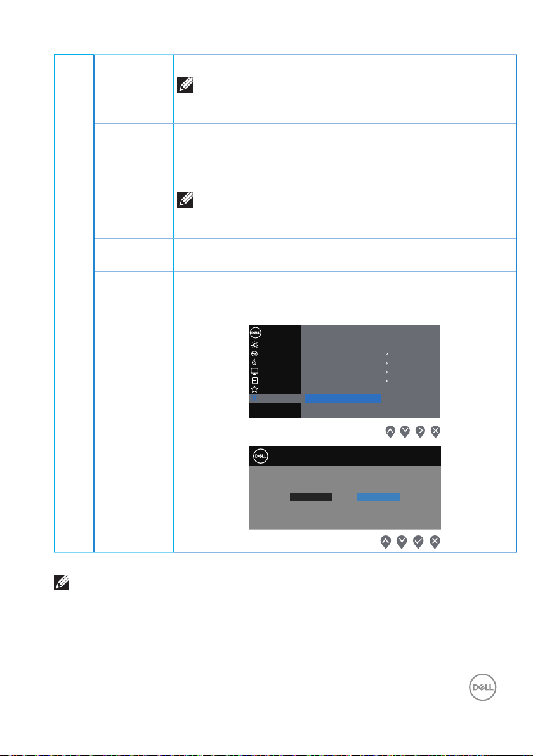
Task: Select the Personalize star icon in OSD sidebar
Action: [x=254, y=389]
